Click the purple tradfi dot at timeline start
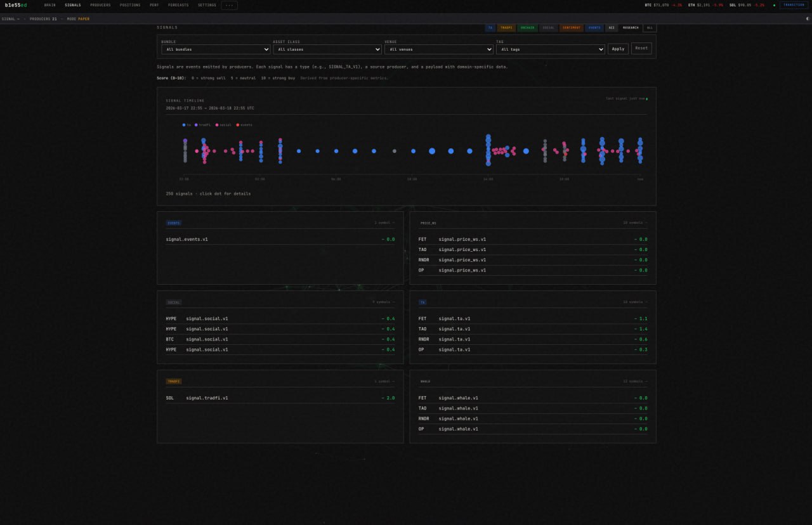 185,141
